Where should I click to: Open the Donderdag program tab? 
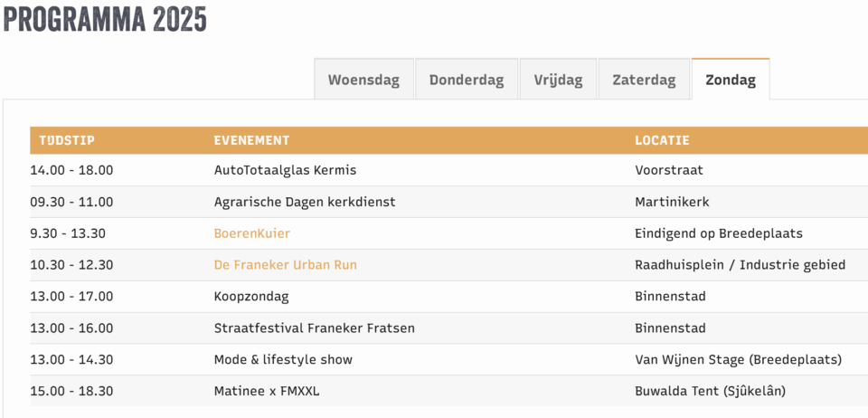467,80
